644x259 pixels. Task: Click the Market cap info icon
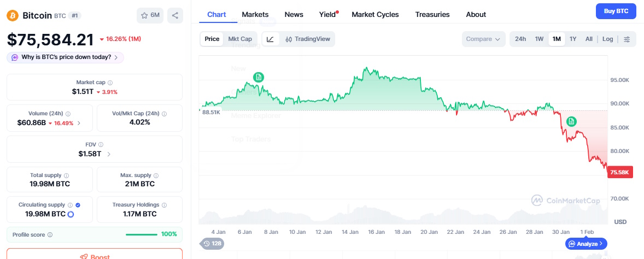click(110, 83)
